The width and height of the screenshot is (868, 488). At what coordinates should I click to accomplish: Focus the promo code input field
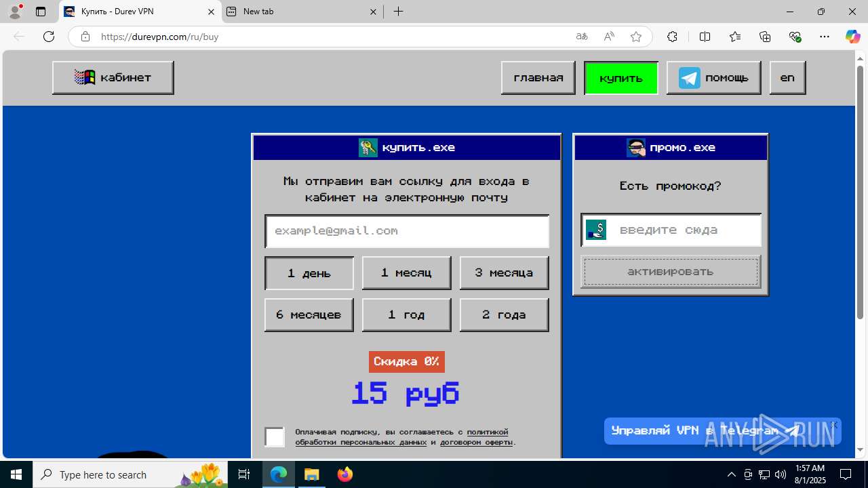click(671, 230)
